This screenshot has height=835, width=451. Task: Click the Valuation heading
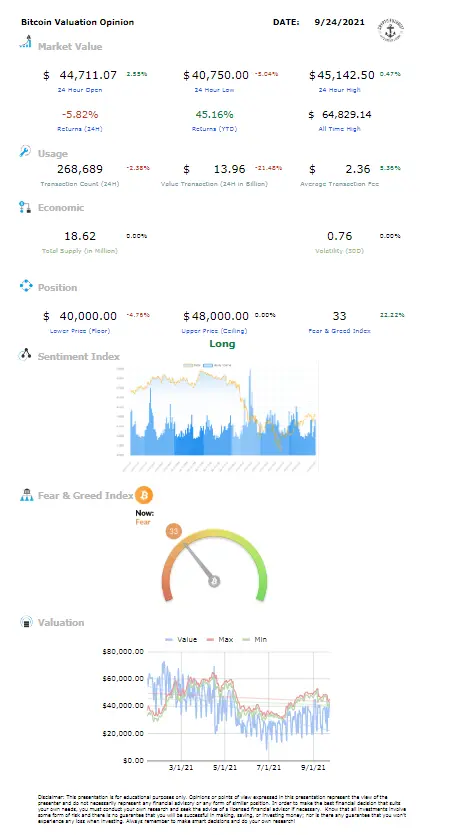(61, 622)
